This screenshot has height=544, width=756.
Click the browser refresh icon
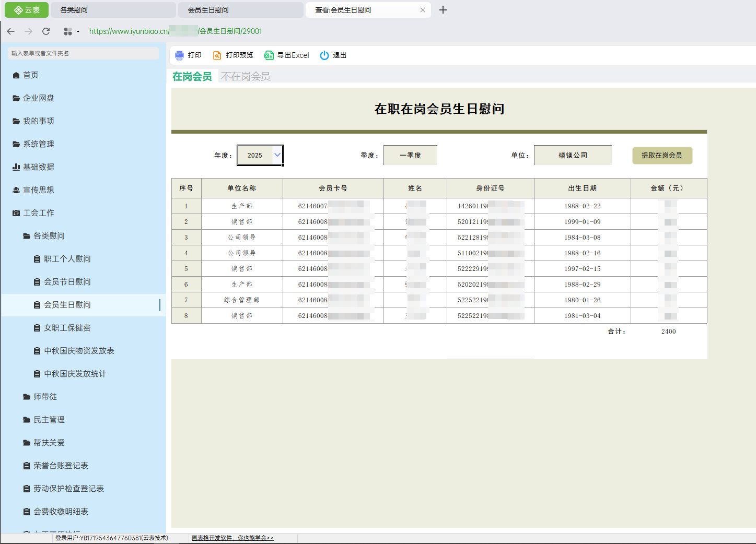point(46,31)
